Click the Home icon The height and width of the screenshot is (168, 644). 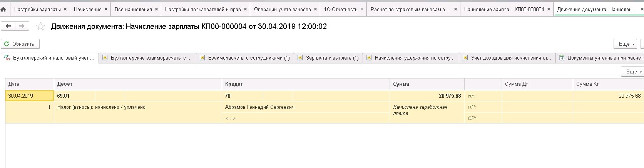tap(4, 9)
